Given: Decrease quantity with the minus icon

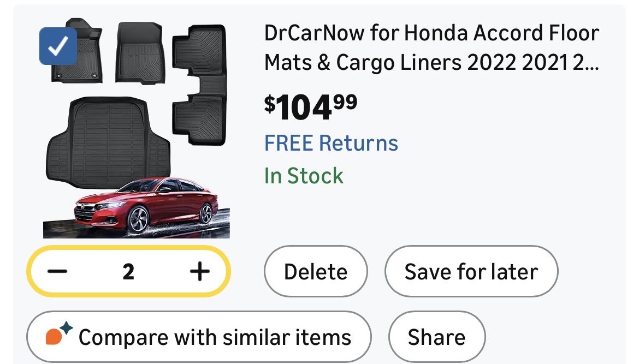Looking at the screenshot, I should [x=57, y=271].
